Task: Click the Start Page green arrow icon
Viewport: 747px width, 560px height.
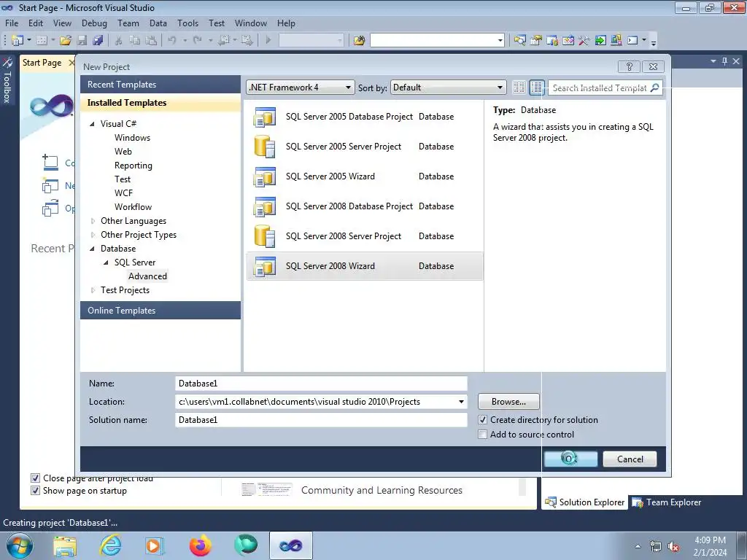Action: 600,41
